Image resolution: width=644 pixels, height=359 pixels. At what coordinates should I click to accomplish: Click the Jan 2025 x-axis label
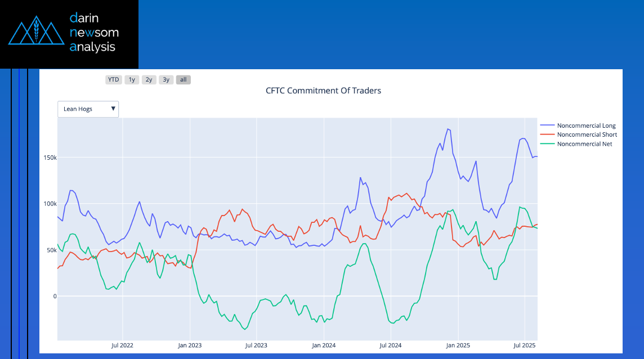click(458, 345)
